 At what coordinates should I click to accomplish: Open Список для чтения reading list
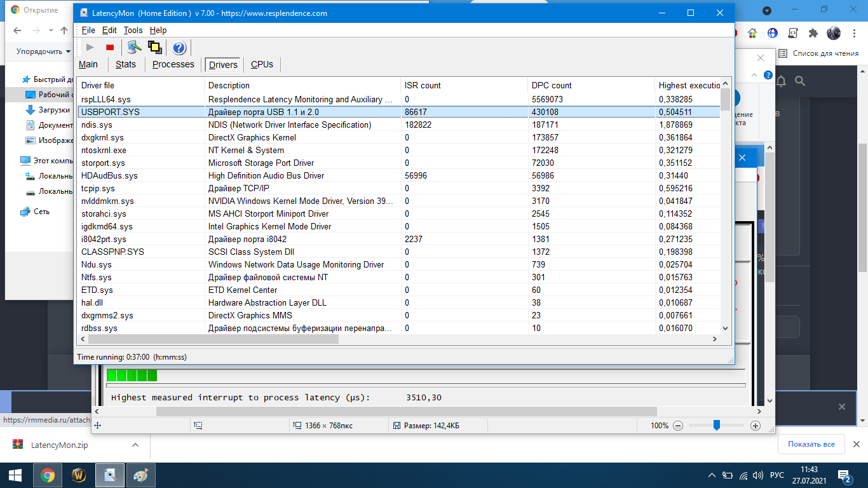pos(819,53)
